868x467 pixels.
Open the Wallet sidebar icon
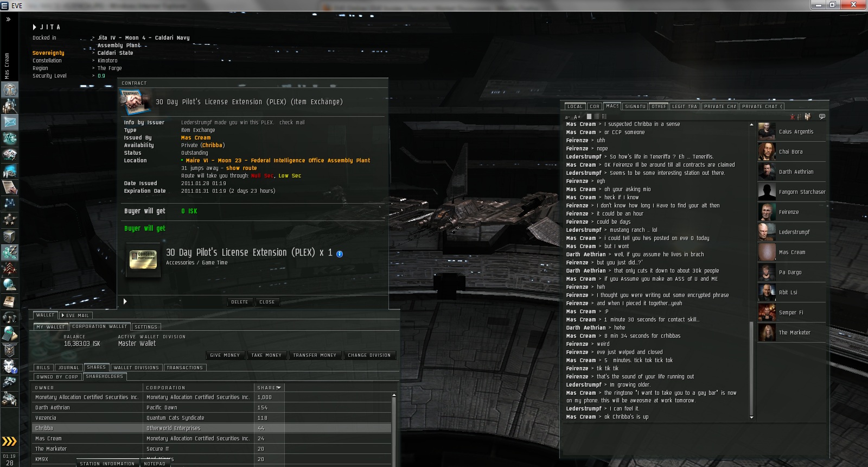pos(10,253)
